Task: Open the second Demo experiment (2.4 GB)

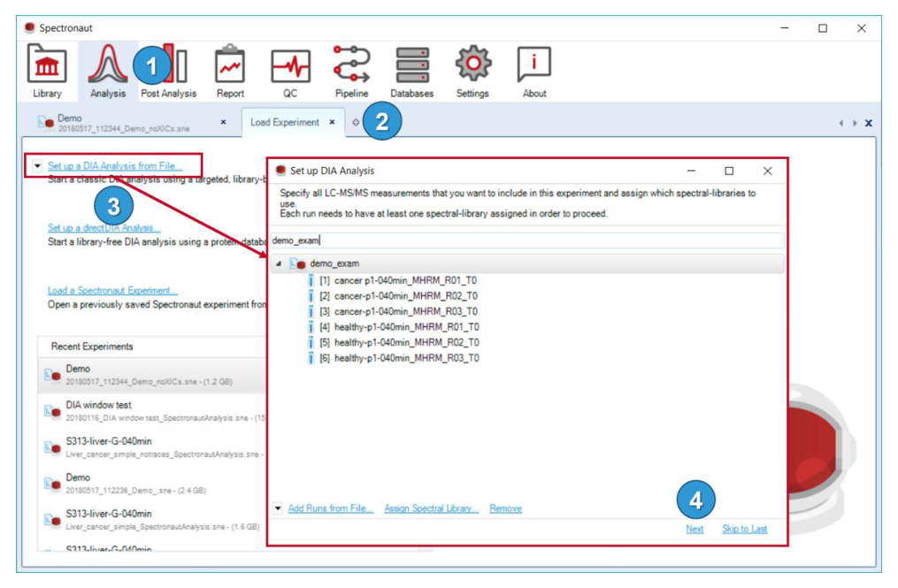Action: [x=153, y=484]
